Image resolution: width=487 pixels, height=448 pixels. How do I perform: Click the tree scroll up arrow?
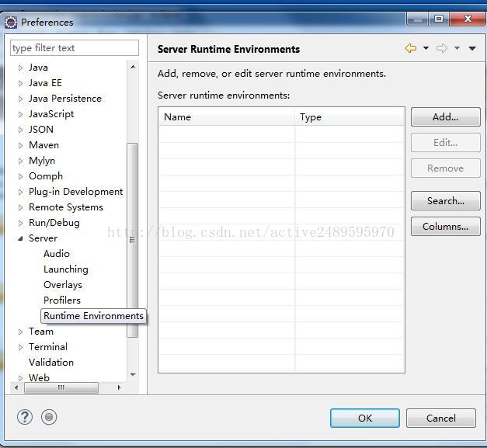133,67
